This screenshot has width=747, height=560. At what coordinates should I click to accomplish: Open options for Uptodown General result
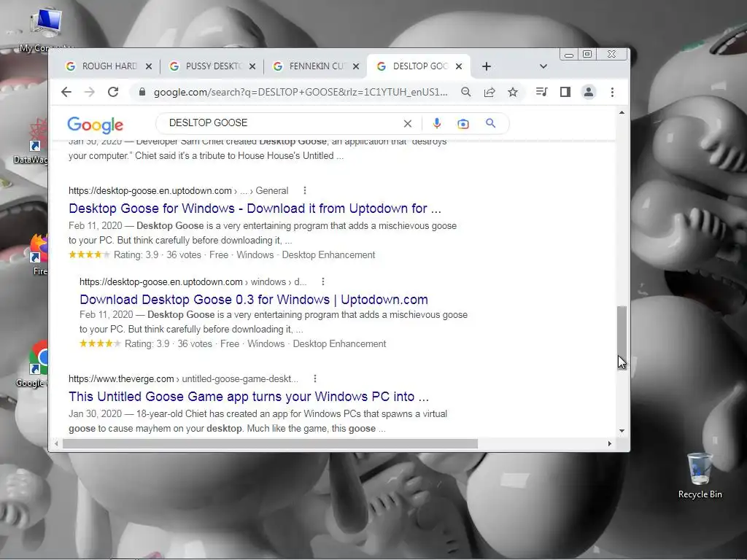(305, 190)
